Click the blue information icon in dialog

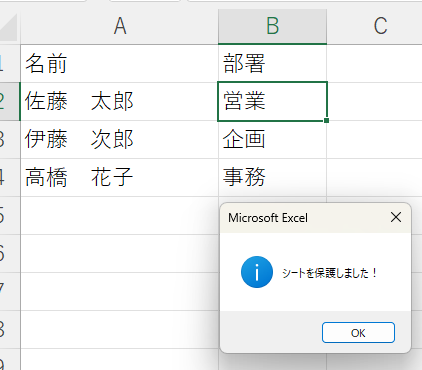[257, 272]
